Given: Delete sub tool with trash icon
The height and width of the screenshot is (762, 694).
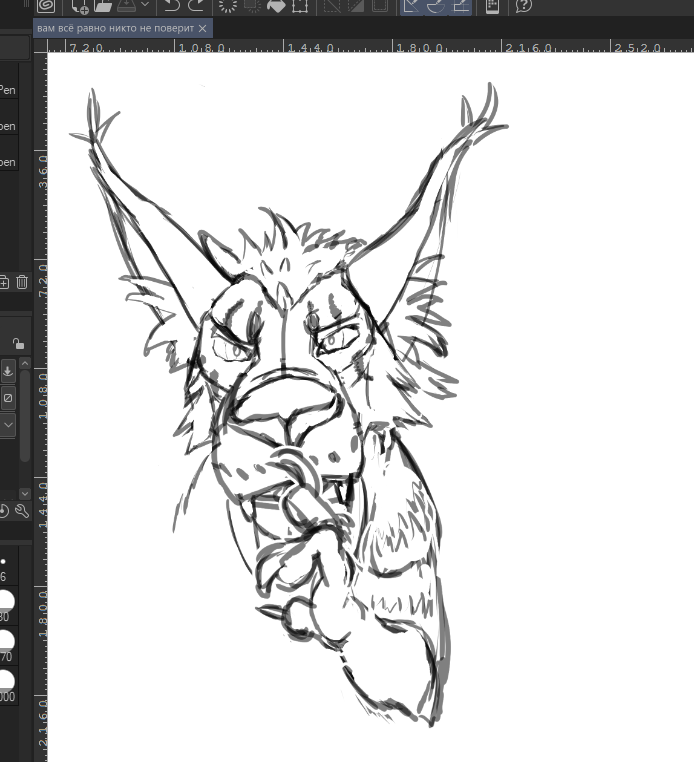Looking at the screenshot, I should 21,283.
